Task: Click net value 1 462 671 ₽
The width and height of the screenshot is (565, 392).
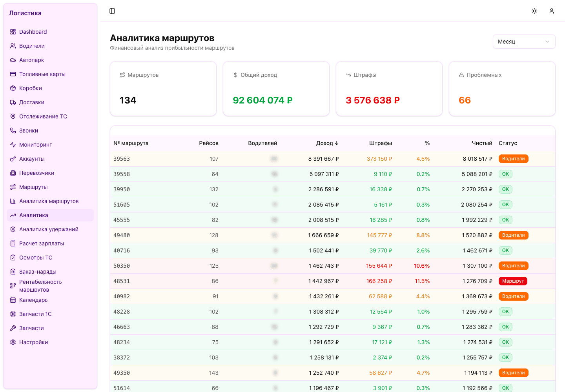Action: [478, 250]
